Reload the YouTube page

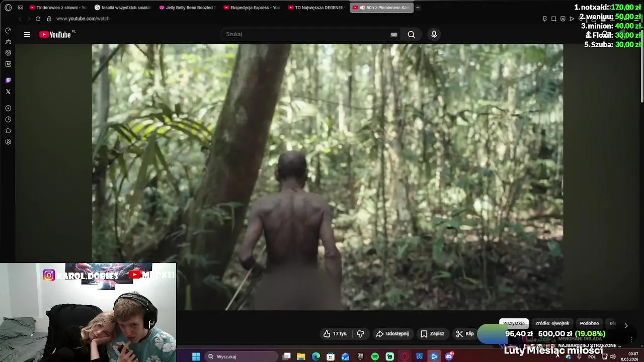coord(38,19)
